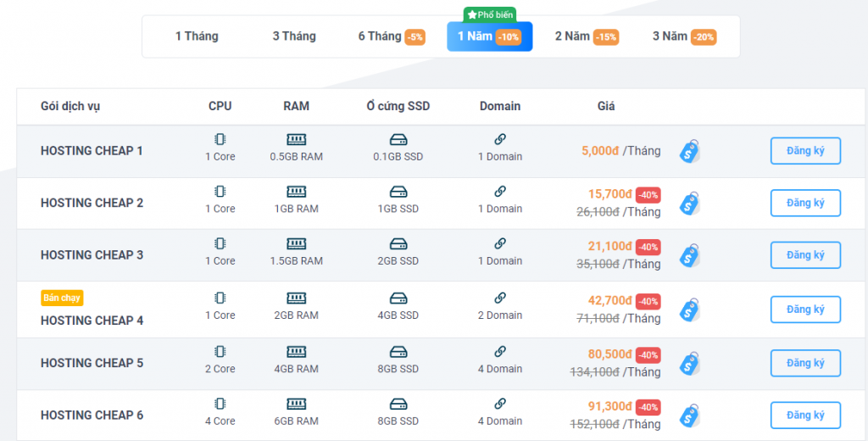The width and height of the screenshot is (868, 441).
Task: Click Đăng ký for HOSTING CHEAP 1
Action: [805, 151]
